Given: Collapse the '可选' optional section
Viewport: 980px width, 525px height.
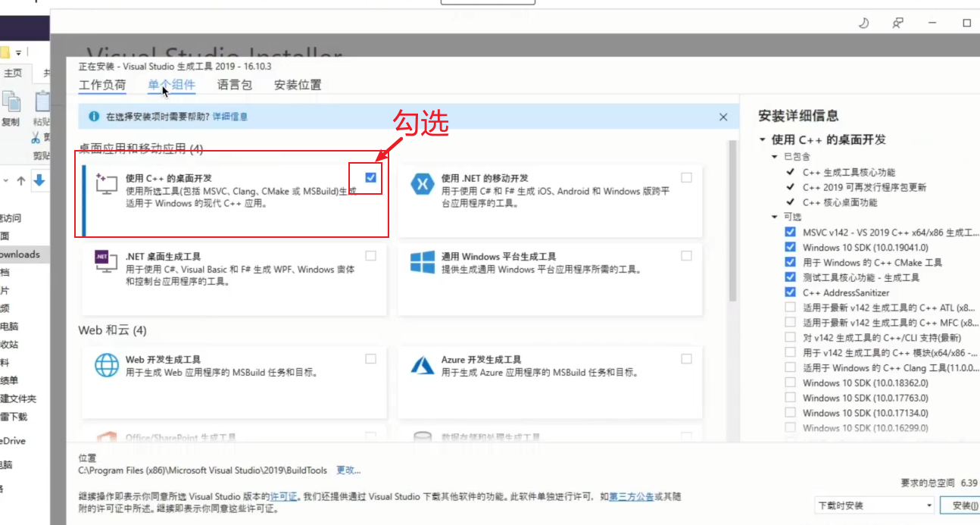Looking at the screenshot, I should [775, 217].
